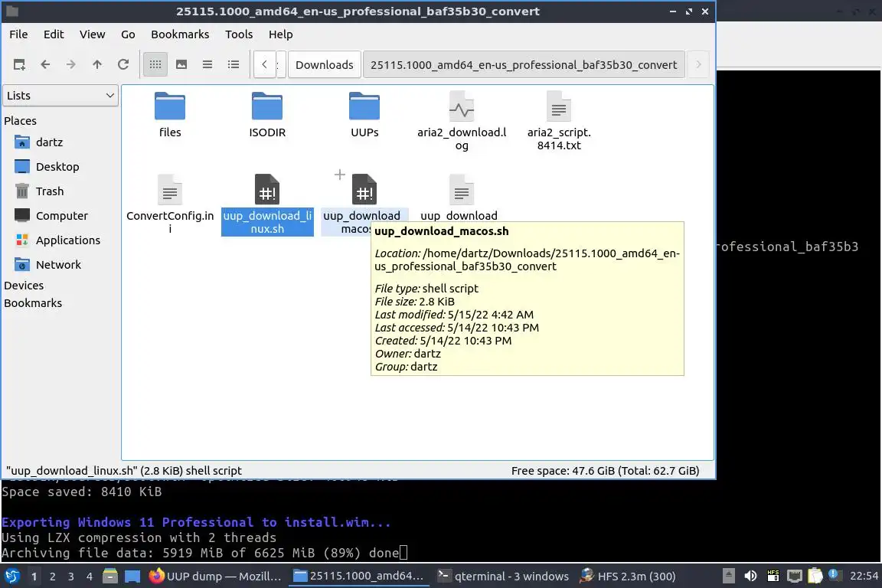
Task: Click the network monitor tray icon
Action: tap(794, 576)
